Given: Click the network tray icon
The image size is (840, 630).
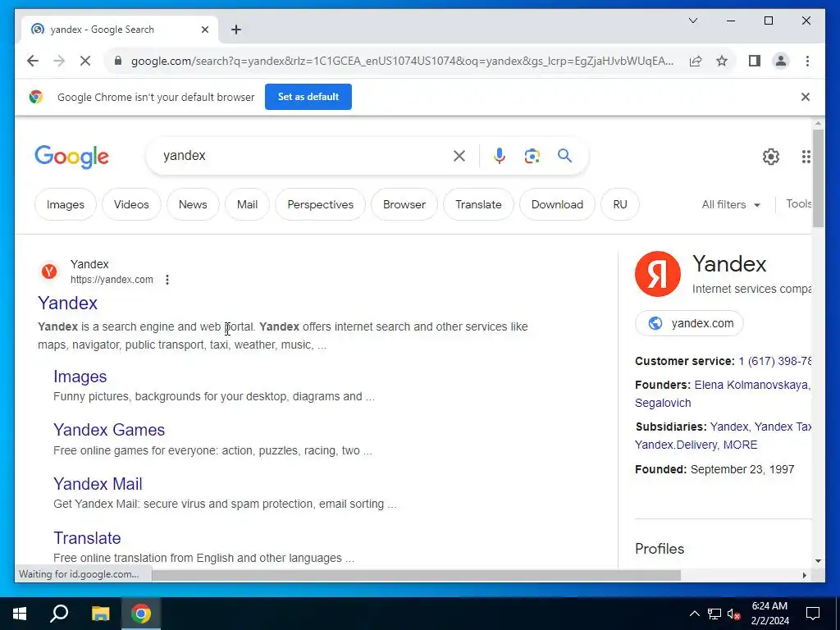Looking at the screenshot, I should point(714,614).
